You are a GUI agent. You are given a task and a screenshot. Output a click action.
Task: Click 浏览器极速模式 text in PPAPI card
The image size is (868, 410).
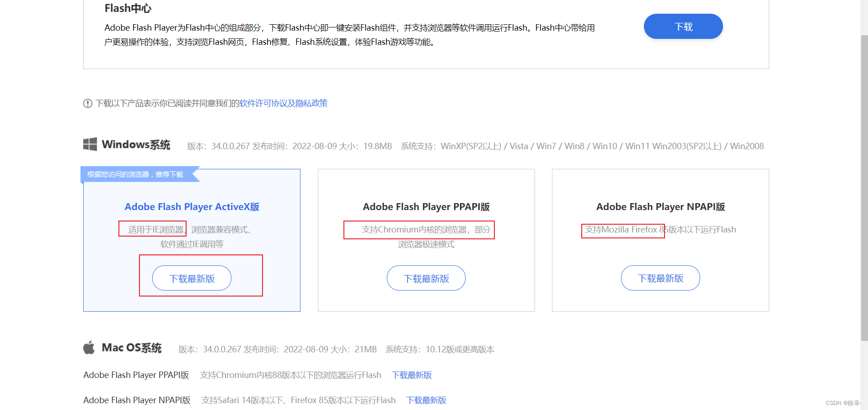click(426, 244)
